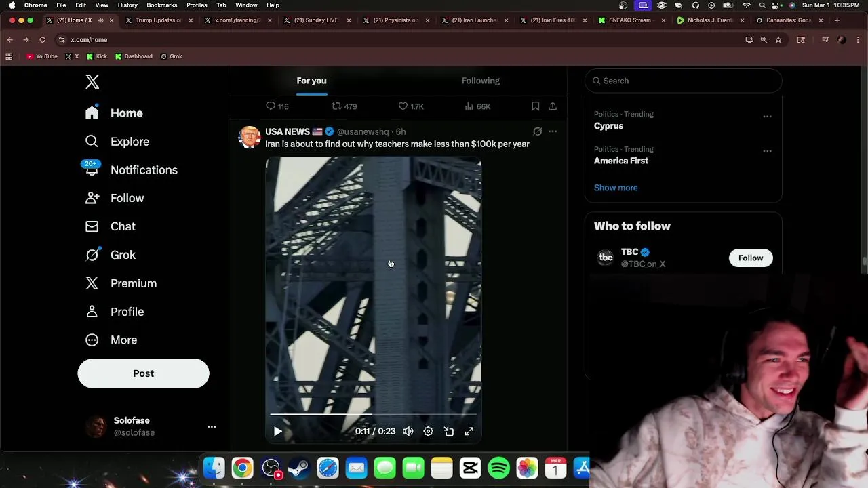
Task: Open Solofase account options ellipsis
Action: click(212, 427)
